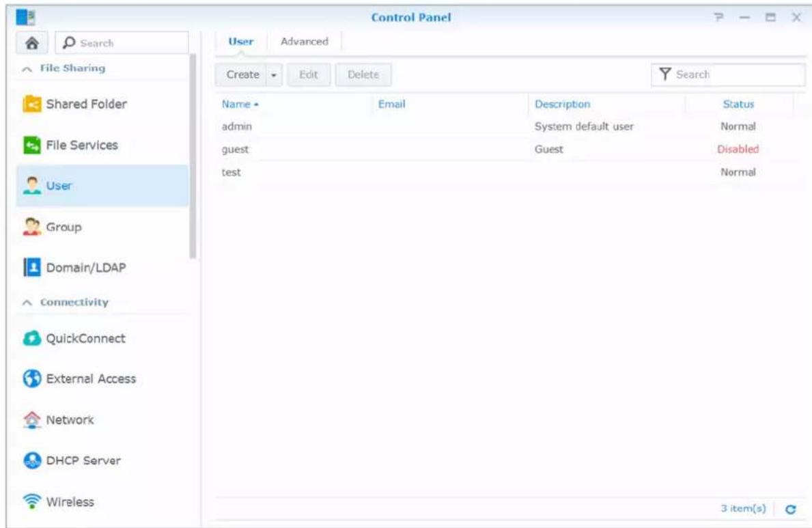Image resolution: width=812 pixels, height=528 pixels.
Task: Click the '3 item(s)' count text
Action: click(743, 508)
